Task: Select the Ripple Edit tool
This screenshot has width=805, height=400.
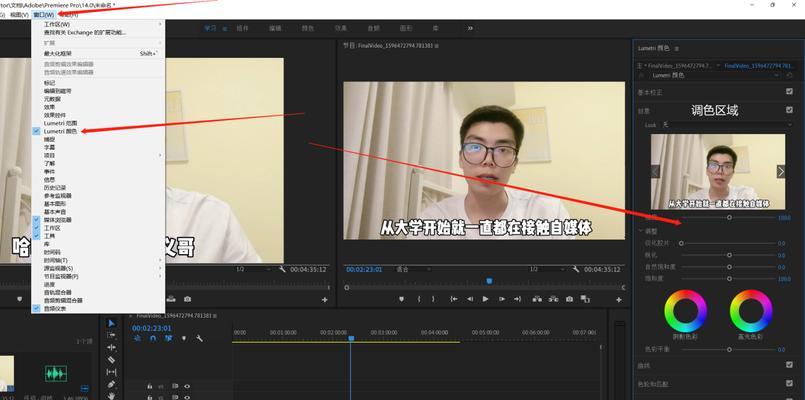Action: (x=111, y=348)
